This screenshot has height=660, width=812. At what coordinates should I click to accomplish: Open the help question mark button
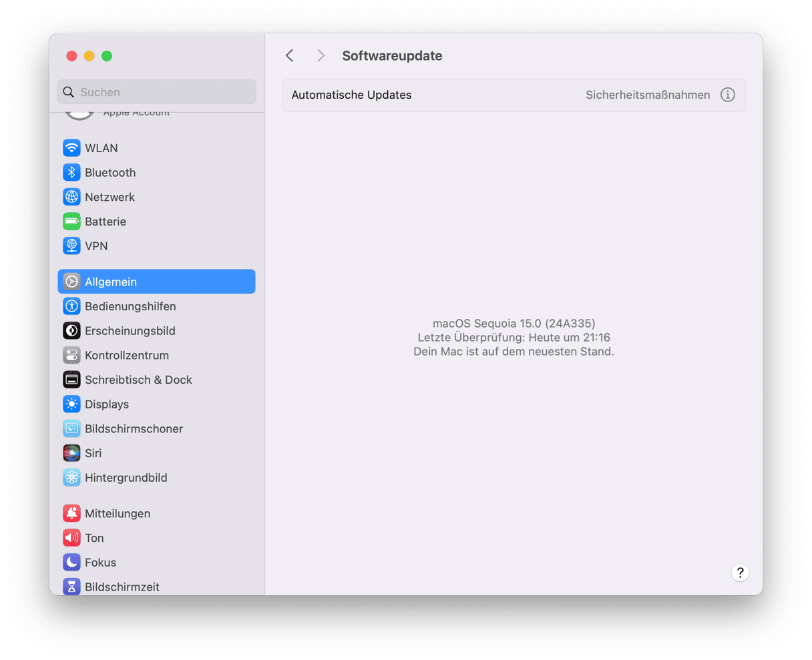click(x=739, y=573)
